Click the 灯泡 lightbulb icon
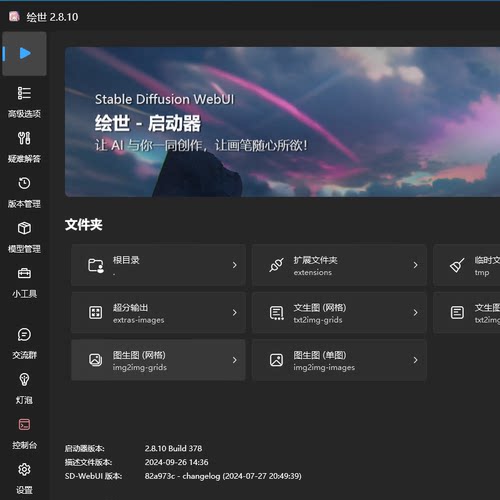The height and width of the screenshot is (500, 500). coord(24,379)
